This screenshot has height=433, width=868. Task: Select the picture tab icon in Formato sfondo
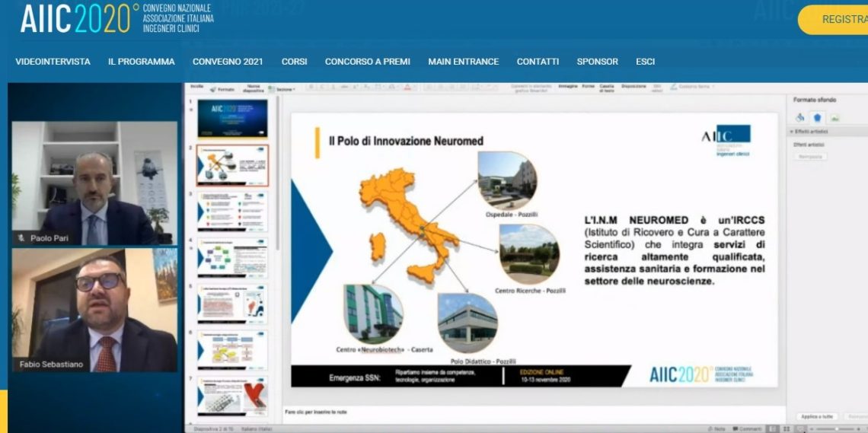[x=834, y=118]
